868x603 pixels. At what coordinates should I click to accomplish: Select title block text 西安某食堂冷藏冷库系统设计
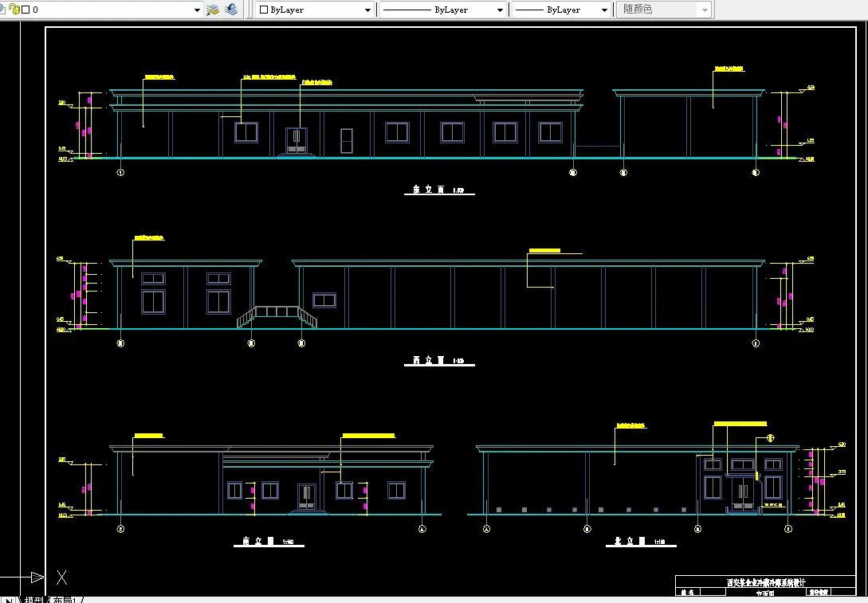pyautogui.click(x=766, y=582)
